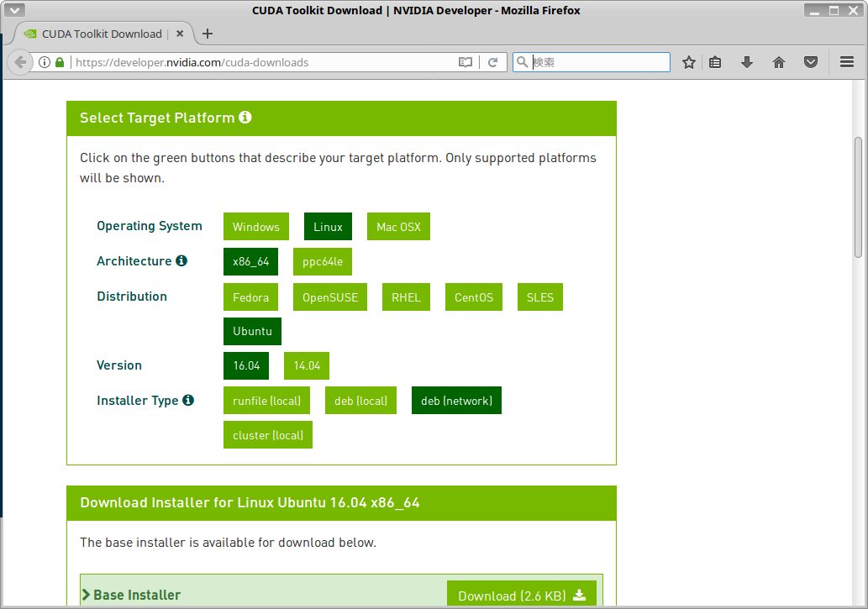This screenshot has height=609, width=868.
Task: Open a new browser tab
Action: (x=208, y=34)
